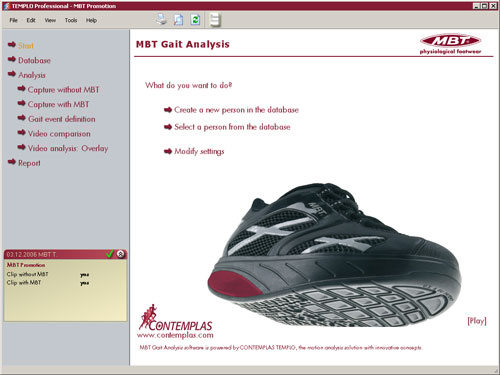The image size is (500, 375).
Task: Visit www.contemplas.com link
Action: [175, 335]
